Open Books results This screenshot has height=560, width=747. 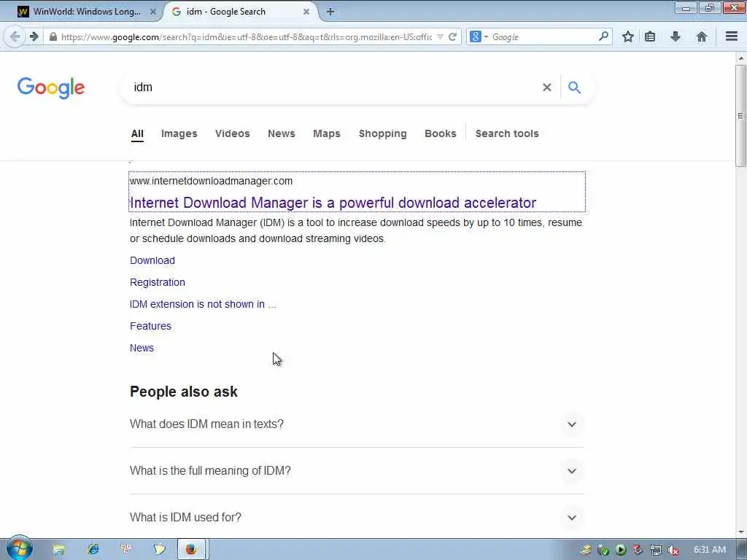[440, 134]
